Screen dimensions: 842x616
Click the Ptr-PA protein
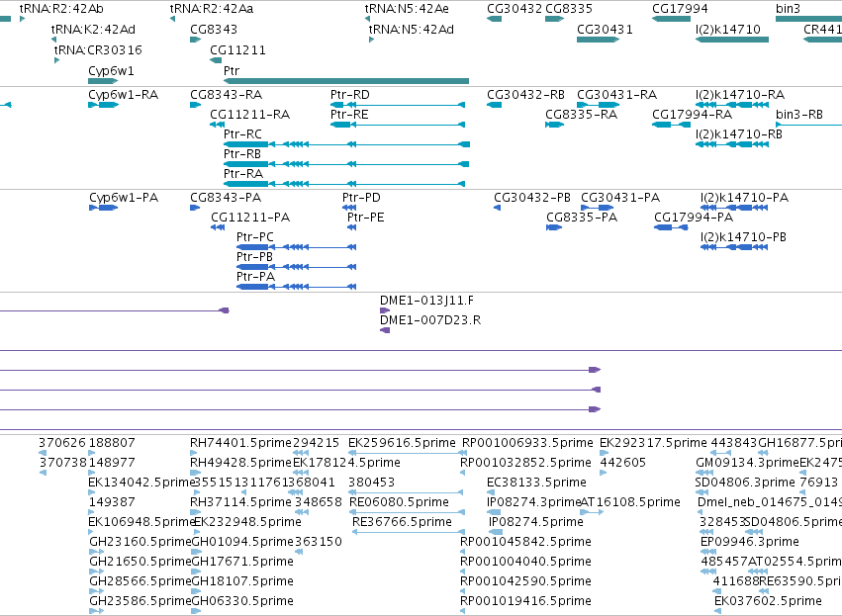[297, 287]
